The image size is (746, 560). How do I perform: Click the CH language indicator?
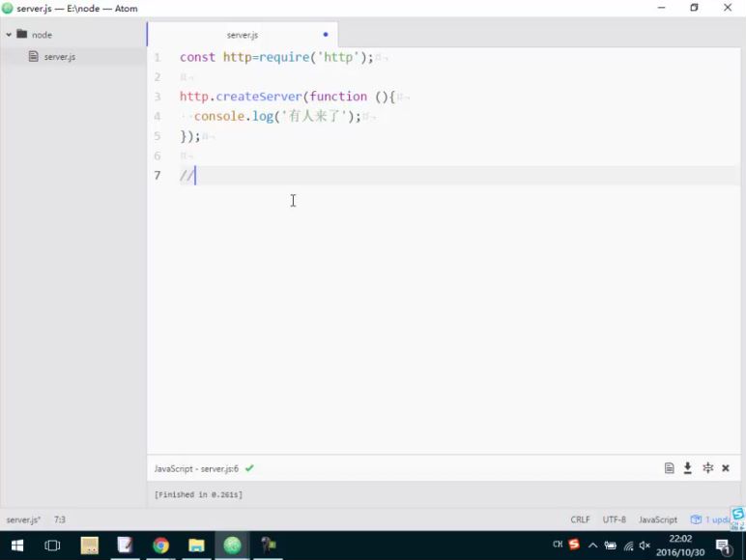point(558,545)
